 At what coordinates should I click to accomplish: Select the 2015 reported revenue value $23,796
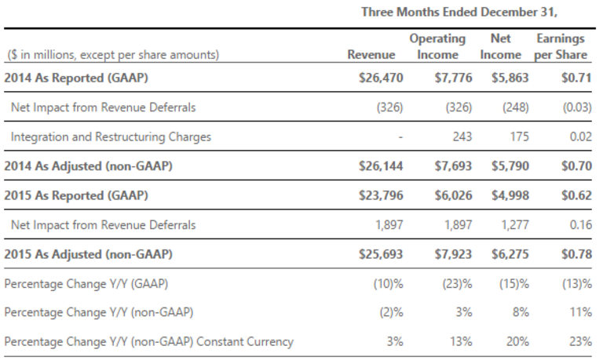coord(382,195)
